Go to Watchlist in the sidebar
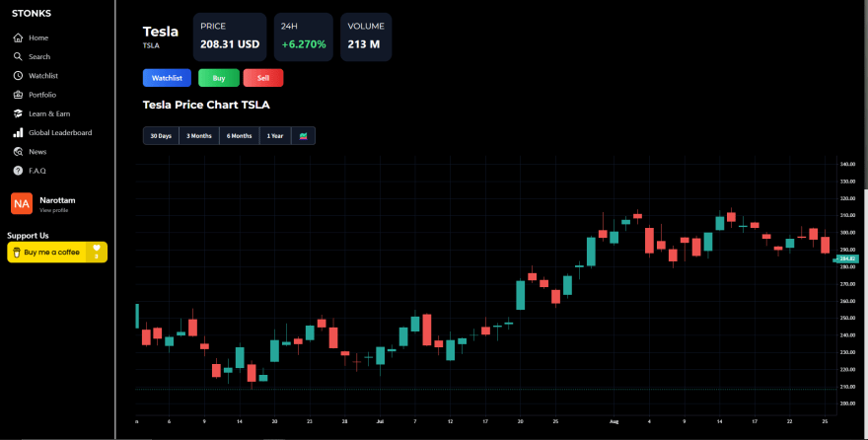 pyautogui.click(x=43, y=75)
